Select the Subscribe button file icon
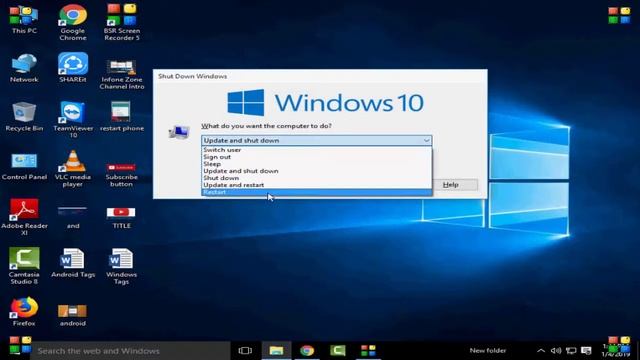Screen dimensions: 640x360 tap(121, 175)
